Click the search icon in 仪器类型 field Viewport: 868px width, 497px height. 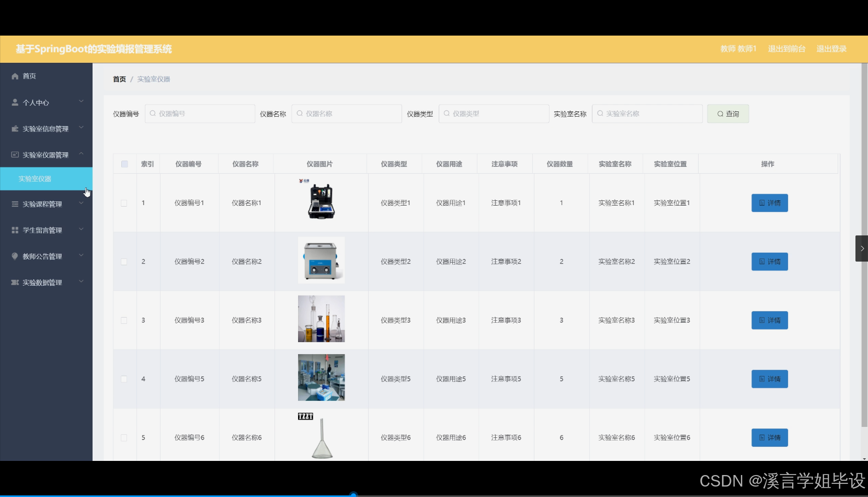click(x=447, y=114)
